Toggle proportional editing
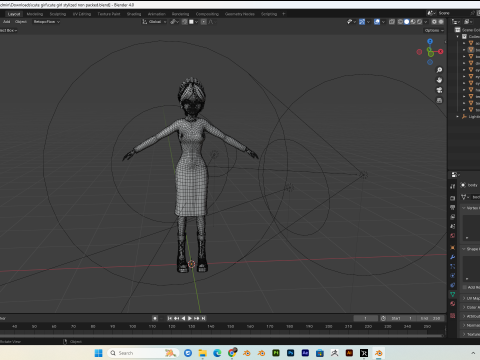480x360 pixels. click(203, 22)
